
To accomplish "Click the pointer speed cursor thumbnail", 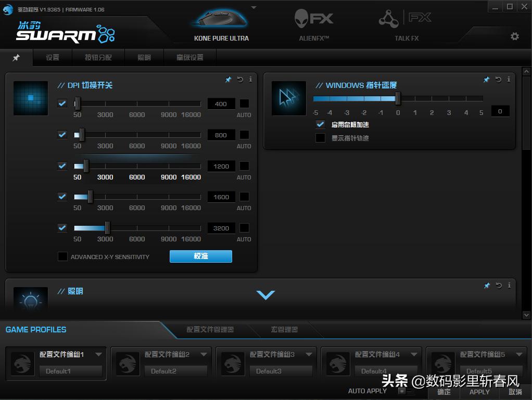I will (x=289, y=98).
